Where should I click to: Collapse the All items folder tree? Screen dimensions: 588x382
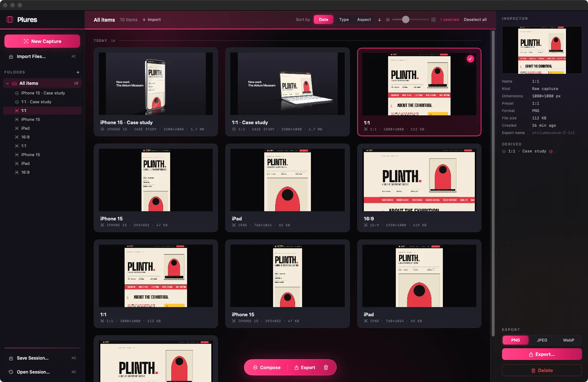click(x=7, y=83)
